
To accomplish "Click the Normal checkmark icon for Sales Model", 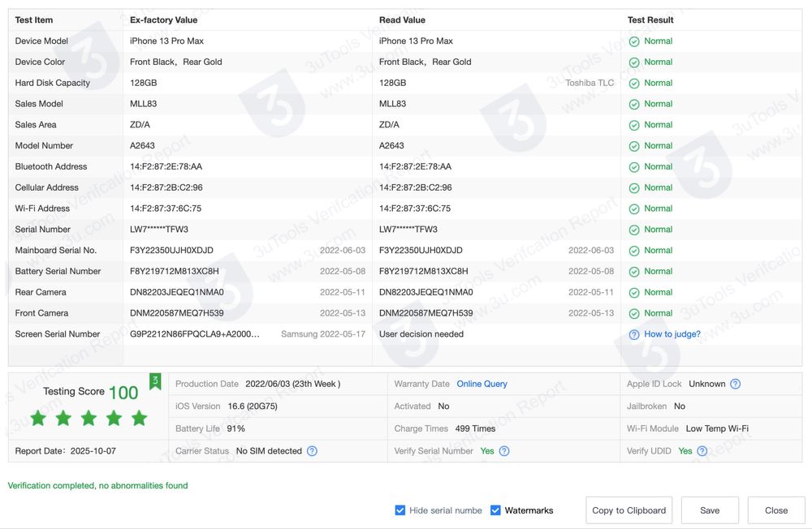I will (x=634, y=104).
